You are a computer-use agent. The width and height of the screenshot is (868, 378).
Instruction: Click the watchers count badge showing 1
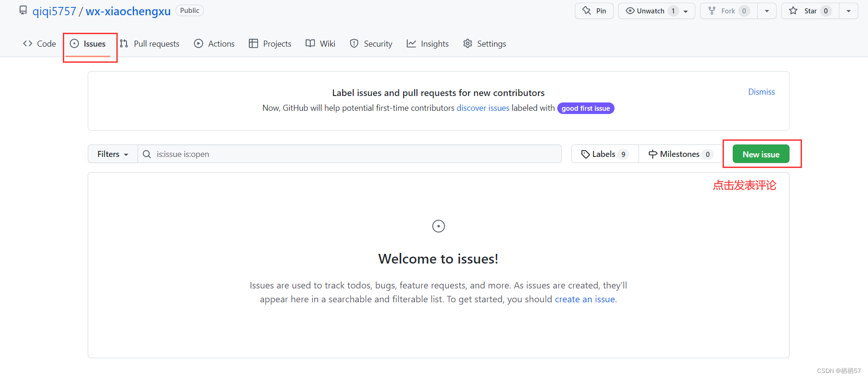point(673,11)
